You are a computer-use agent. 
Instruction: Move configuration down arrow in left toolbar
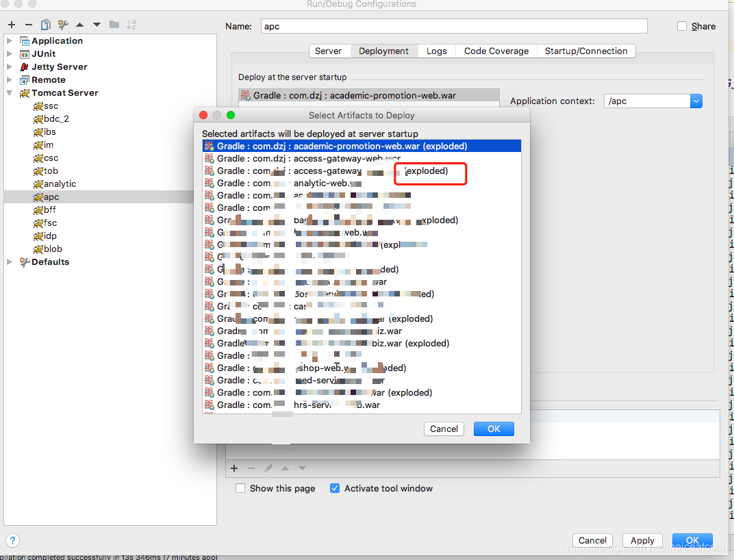97,25
